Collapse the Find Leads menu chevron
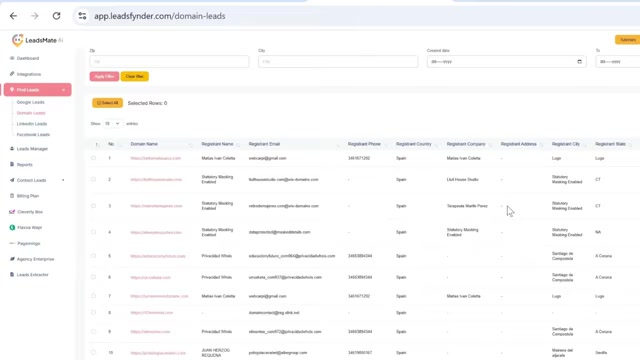The width and height of the screenshot is (640, 360). (63, 90)
